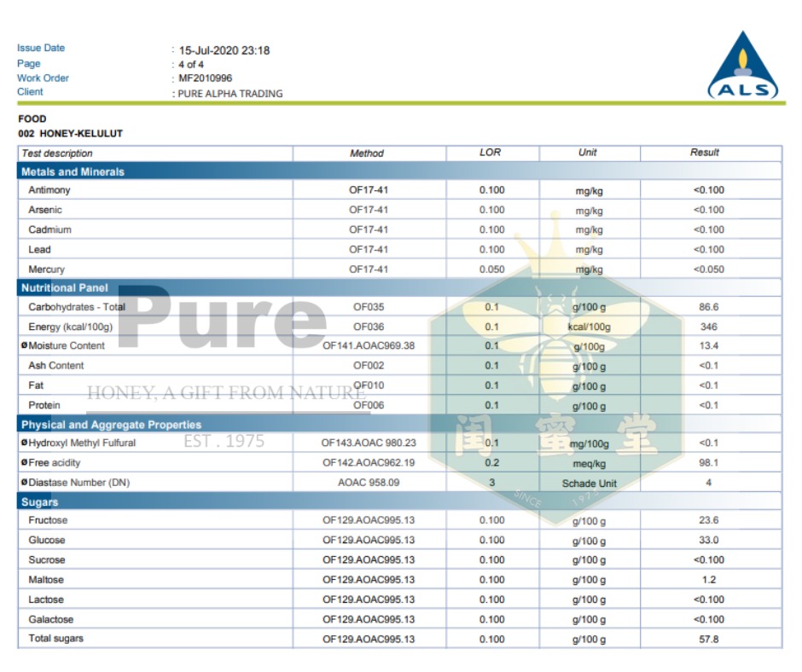The height and width of the screenshot is (672, 802).
Task: Click the Moisture Content result 13.4
Action: (708, 345)
